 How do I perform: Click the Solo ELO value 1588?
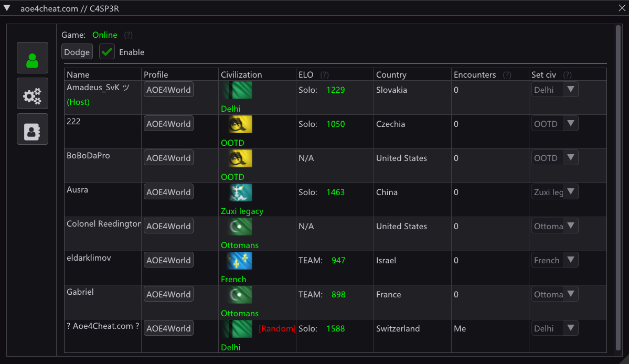point(336,328)
